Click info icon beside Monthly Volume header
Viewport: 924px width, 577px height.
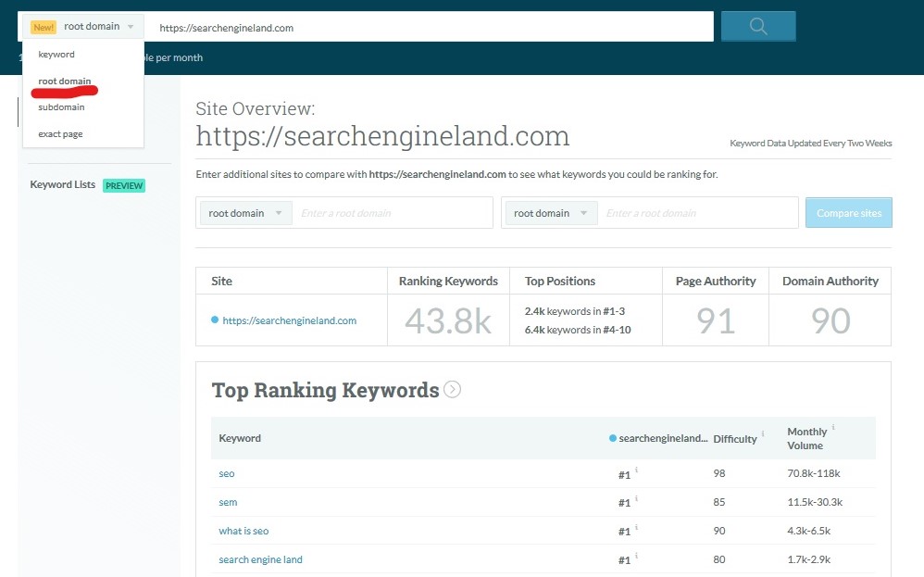click(833, 427)
